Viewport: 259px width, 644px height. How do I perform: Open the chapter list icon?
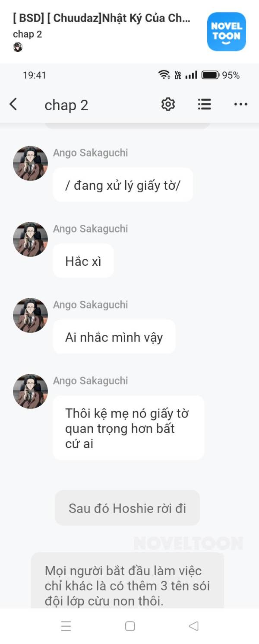tap(204, 104)
